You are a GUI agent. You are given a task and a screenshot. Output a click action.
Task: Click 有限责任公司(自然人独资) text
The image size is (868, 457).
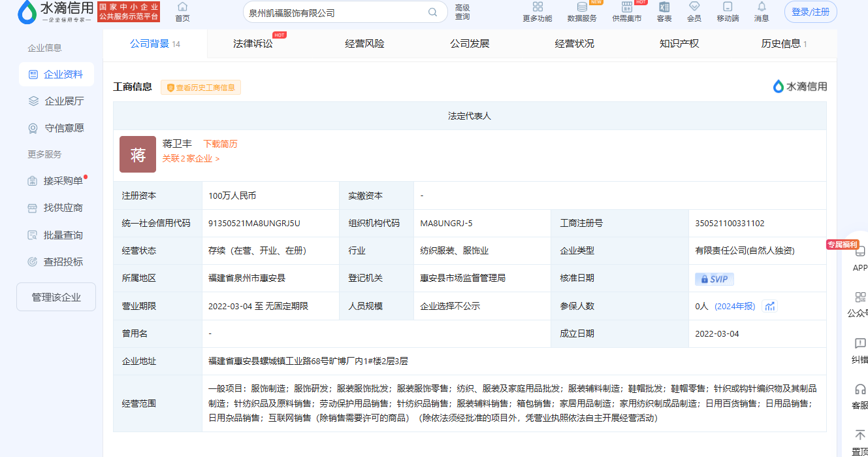(x=745, y=251)
